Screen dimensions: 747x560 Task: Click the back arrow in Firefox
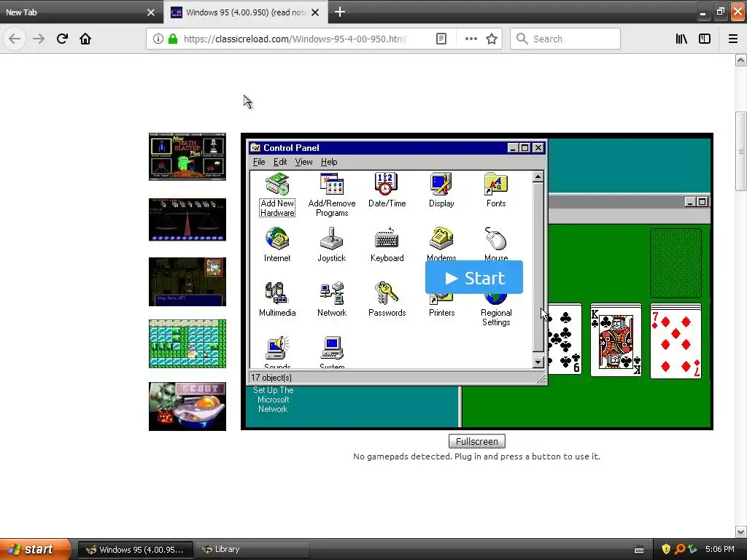tap(15, 39)
